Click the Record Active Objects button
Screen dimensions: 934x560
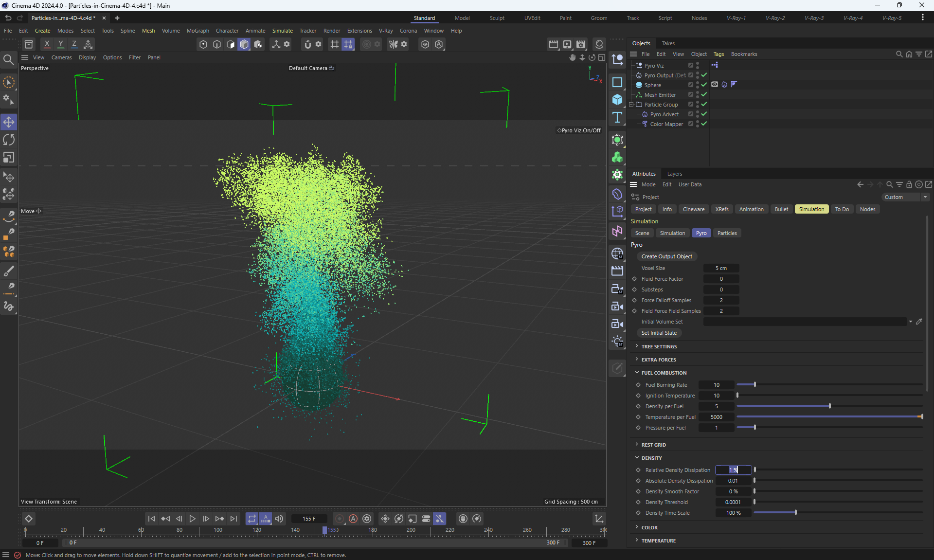(x=340, y=519)
